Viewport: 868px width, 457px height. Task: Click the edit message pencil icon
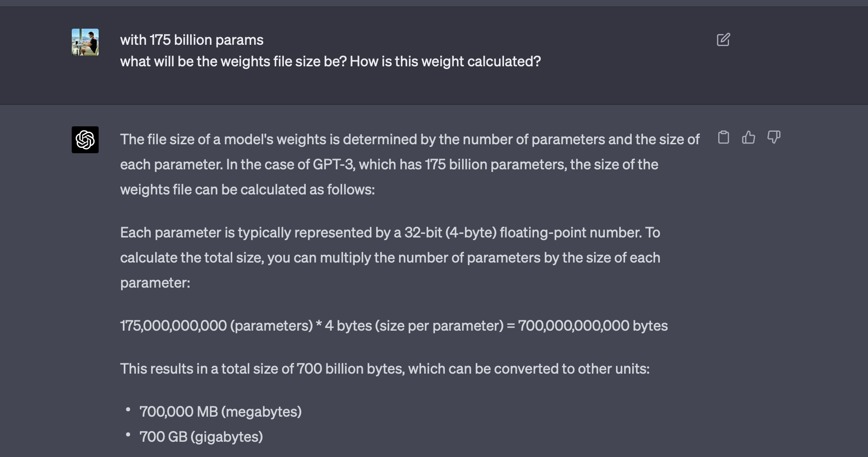pyautogui.click(x=723, y=40)
